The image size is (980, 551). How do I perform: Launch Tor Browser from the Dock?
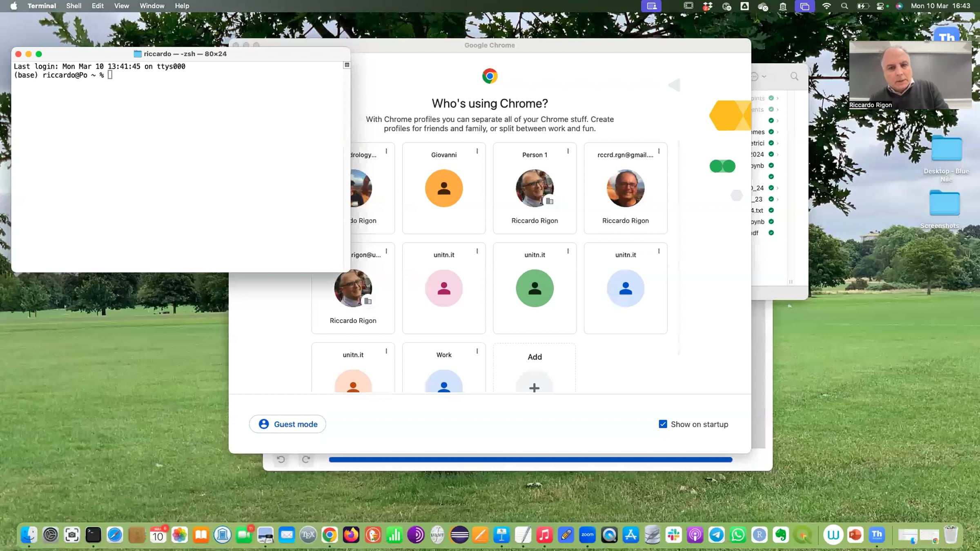pyautogui.click(x=416, y=535)
